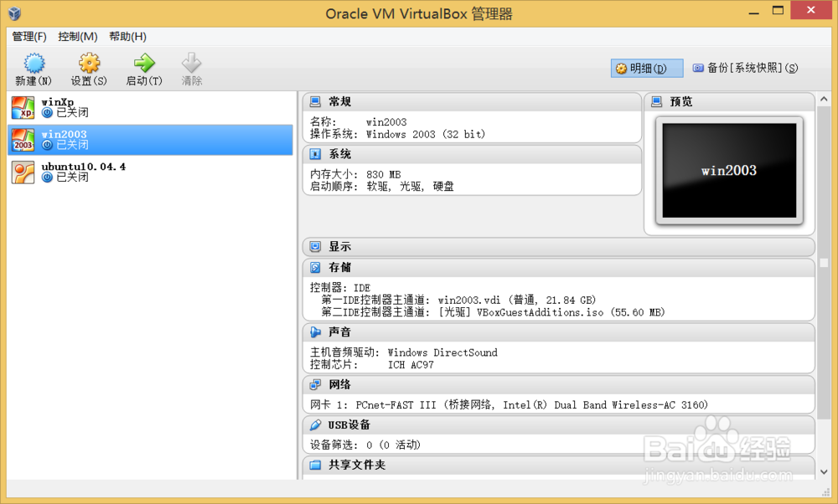Click the 预览 preview monitor icon
Screen dimensions: 838x504
point(657,101)
